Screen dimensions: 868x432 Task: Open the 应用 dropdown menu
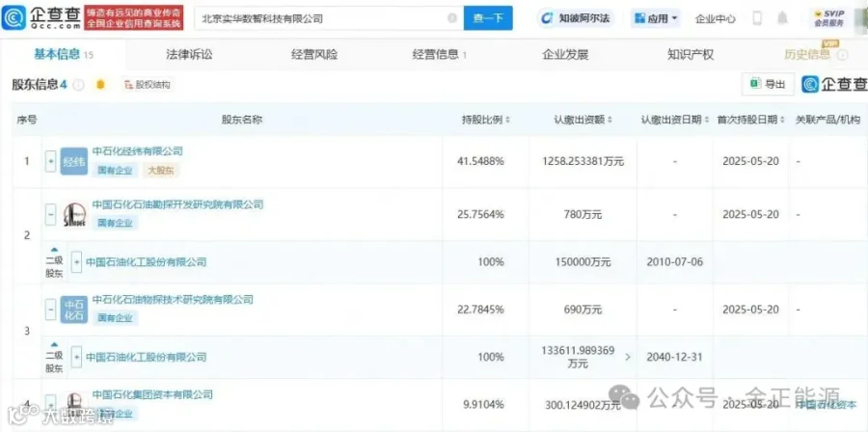click(656, 18)
